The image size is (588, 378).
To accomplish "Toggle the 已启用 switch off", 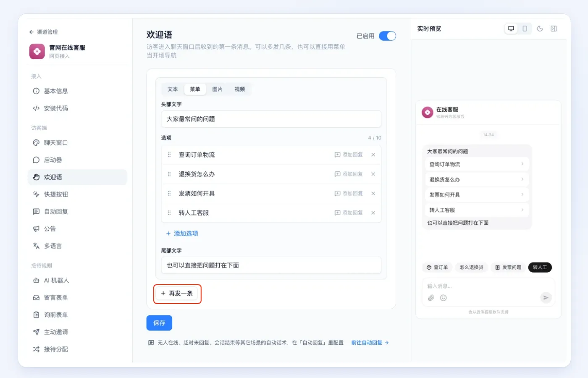I will pyautogui.click(x=387, y=36).
